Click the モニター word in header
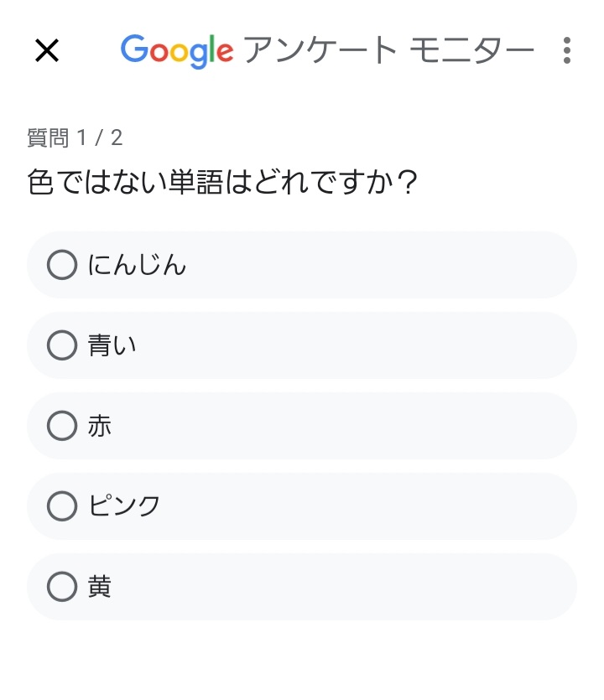Image resolution: width=604 pixels, height=700 pixels. [471, 51]
